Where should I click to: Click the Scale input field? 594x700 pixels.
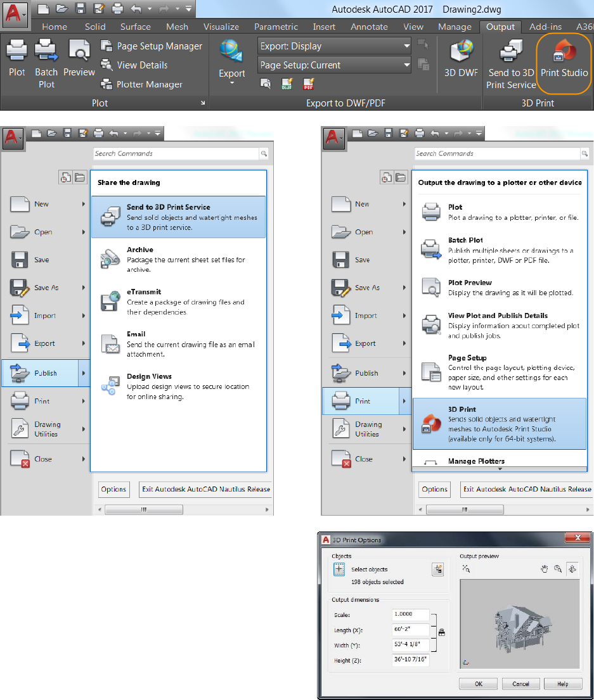[410, 614]
